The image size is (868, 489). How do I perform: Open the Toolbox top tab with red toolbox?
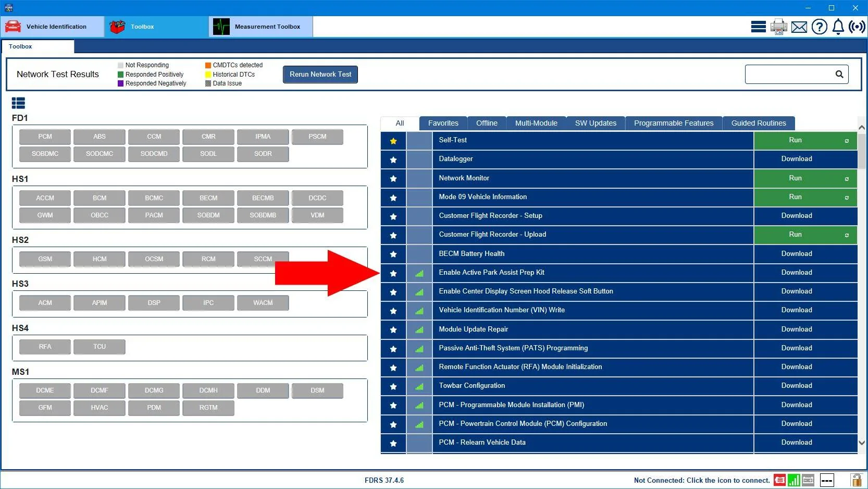[157, 27]
